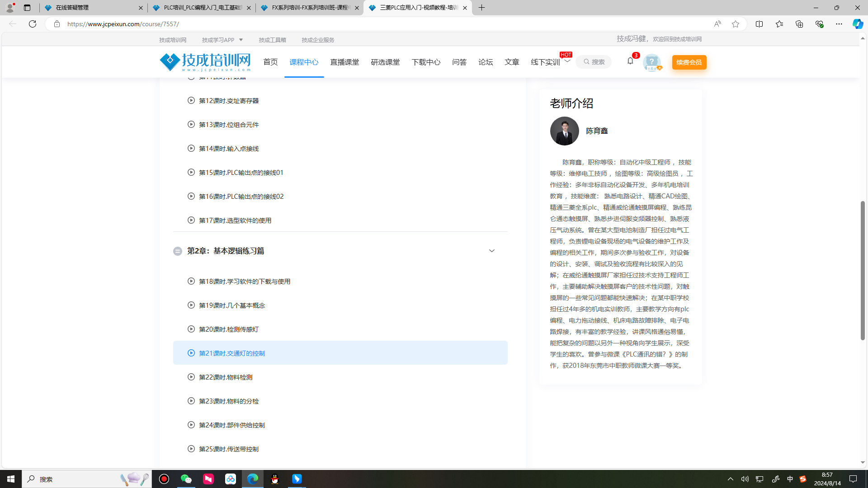Click the teacher 陈育鑫 photo
868x488 pixels.
[564, 131]
